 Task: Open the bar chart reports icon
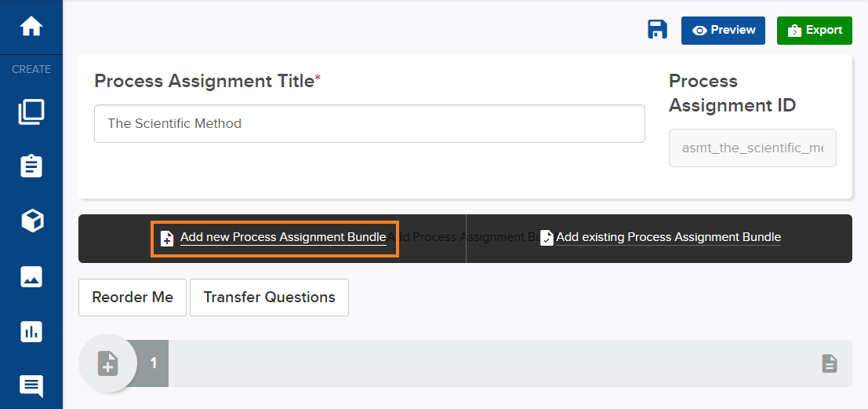31,331
